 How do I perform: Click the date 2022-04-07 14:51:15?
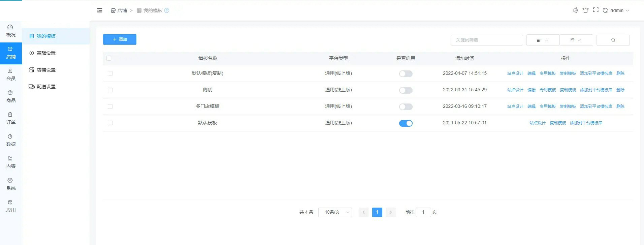coord(465,73)
